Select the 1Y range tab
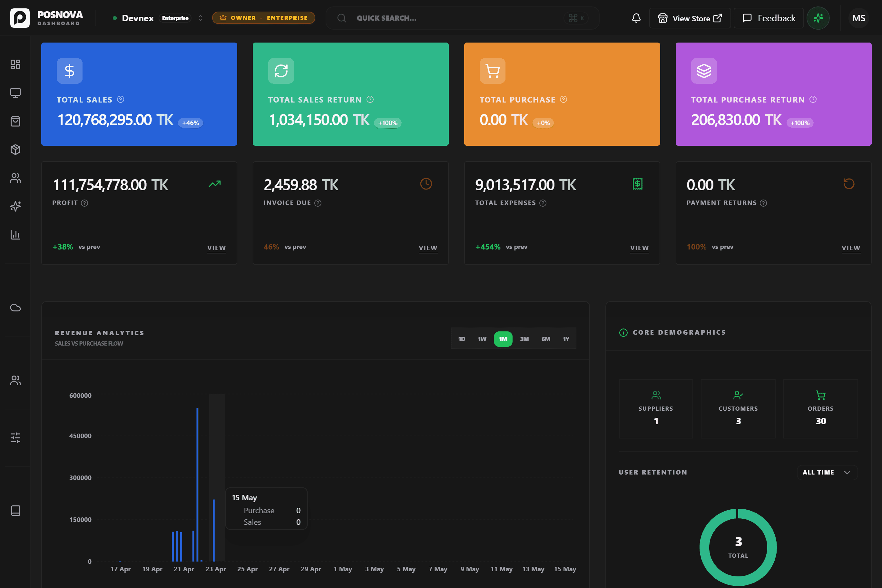The width and height of the screenshot is (882, 588). pyautogui.click(x=566, y=339)
